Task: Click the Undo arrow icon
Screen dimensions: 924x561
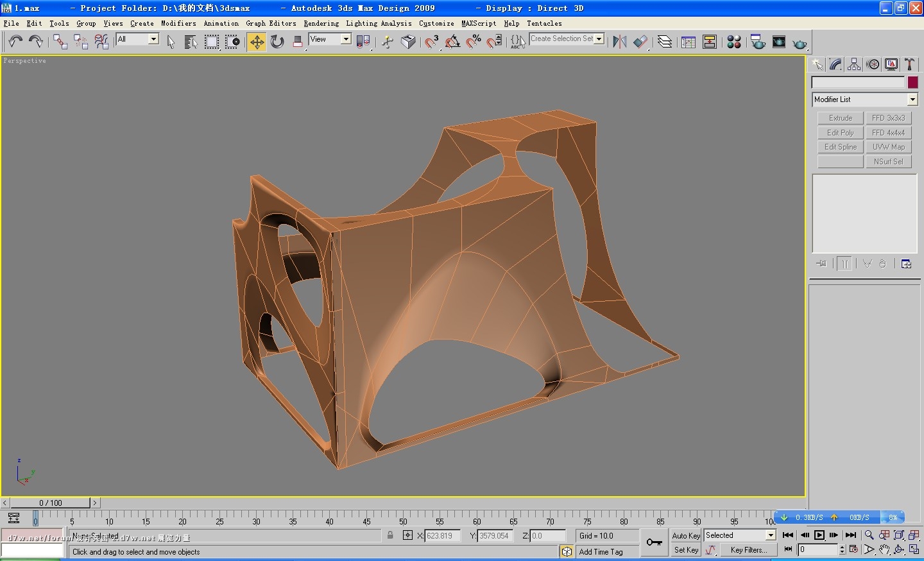Action: [15, 42]
